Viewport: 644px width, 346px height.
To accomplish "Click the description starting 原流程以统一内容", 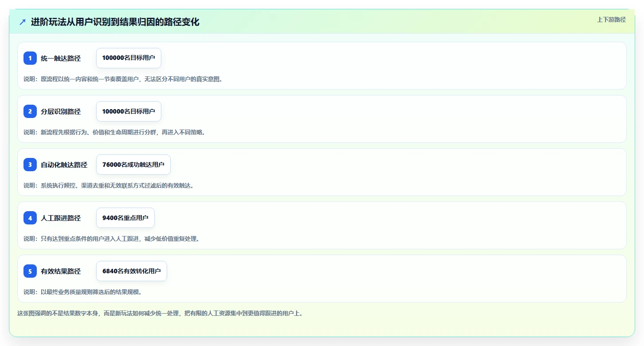I will 123,79.
